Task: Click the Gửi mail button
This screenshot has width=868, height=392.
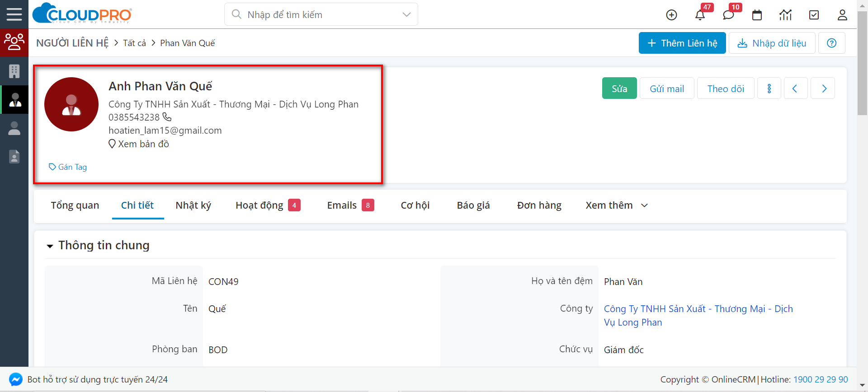Action: click(667, 88)
